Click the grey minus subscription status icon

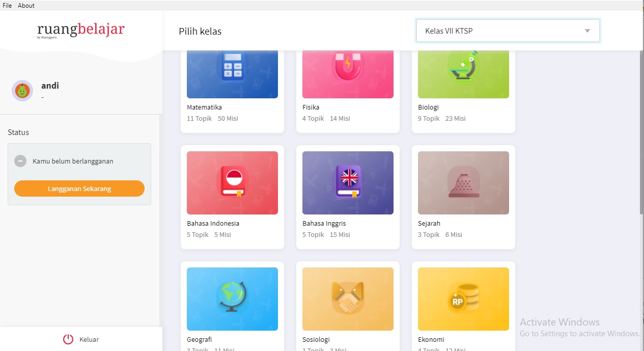20,161
